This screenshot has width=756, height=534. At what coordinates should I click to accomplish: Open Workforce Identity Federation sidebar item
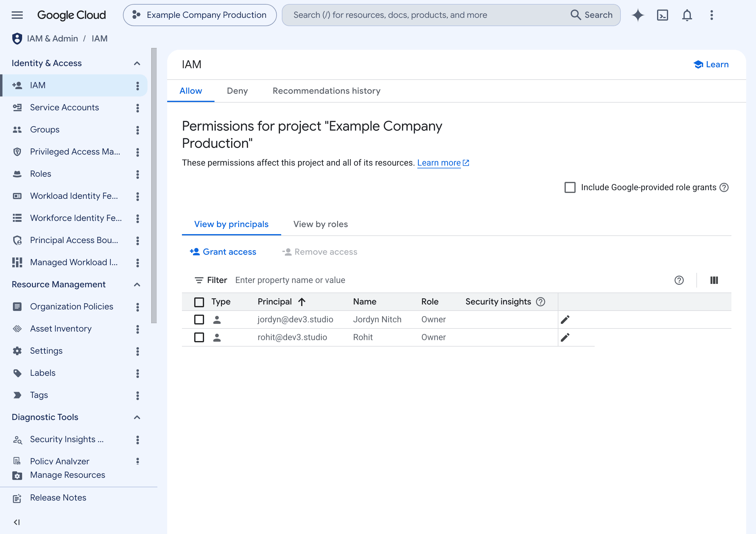pyautogui.click(x=76, y=218)
